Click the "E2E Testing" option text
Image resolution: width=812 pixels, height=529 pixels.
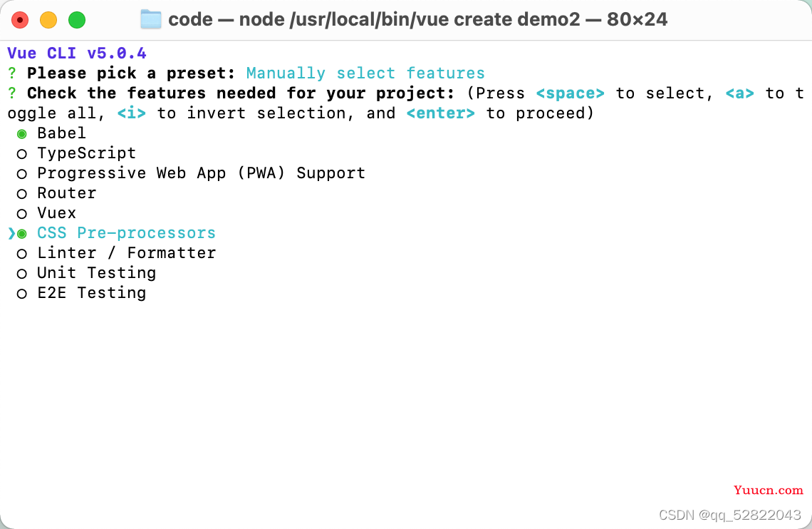coord(92,293)
